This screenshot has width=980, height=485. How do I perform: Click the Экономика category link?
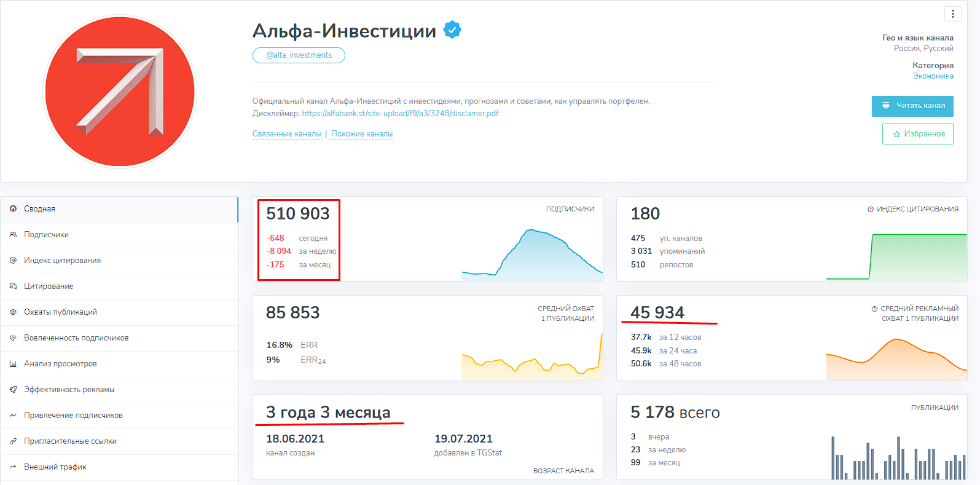[x=933, y=76]
